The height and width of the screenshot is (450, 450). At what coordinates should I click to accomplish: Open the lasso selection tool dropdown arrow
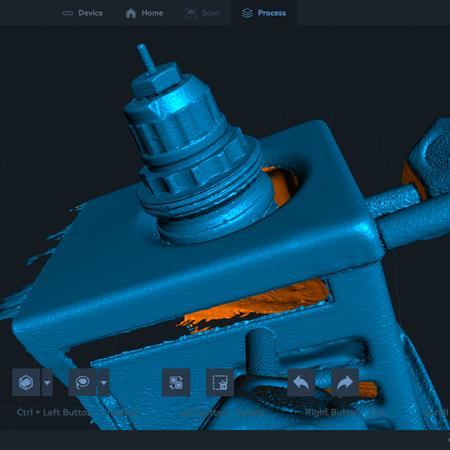[x=104, y=382]
